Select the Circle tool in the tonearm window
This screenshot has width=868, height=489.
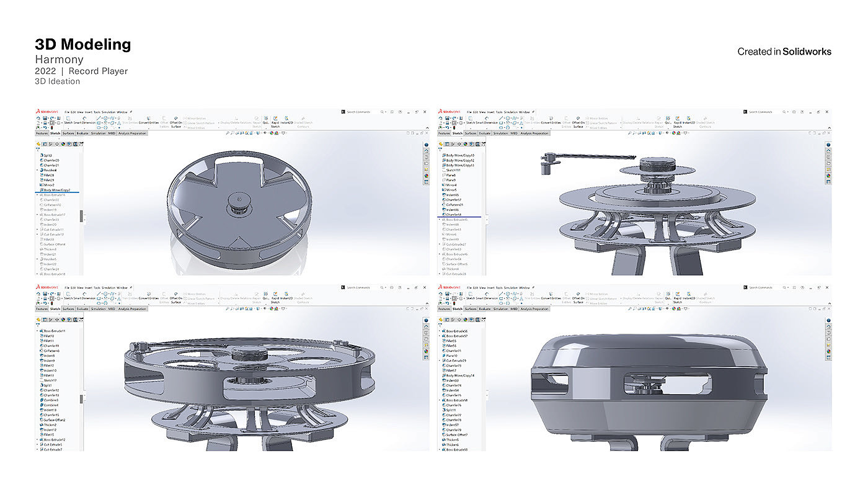click(x=508, y=117)
